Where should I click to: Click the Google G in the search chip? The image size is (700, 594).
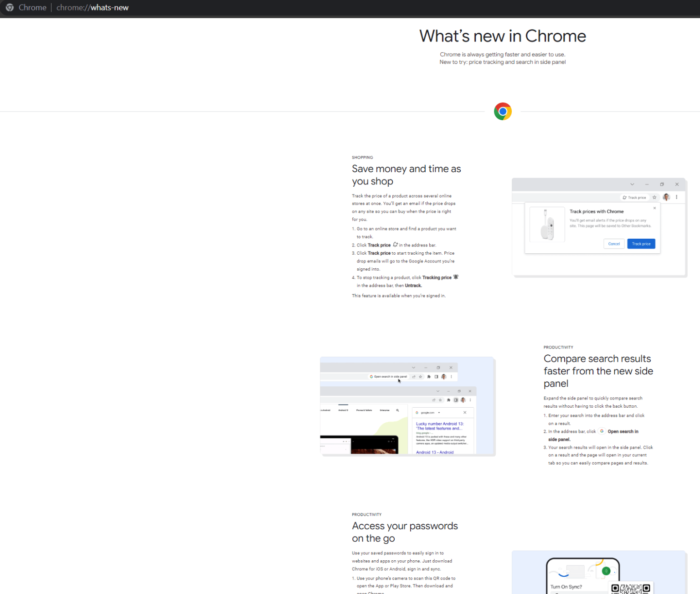371,377
